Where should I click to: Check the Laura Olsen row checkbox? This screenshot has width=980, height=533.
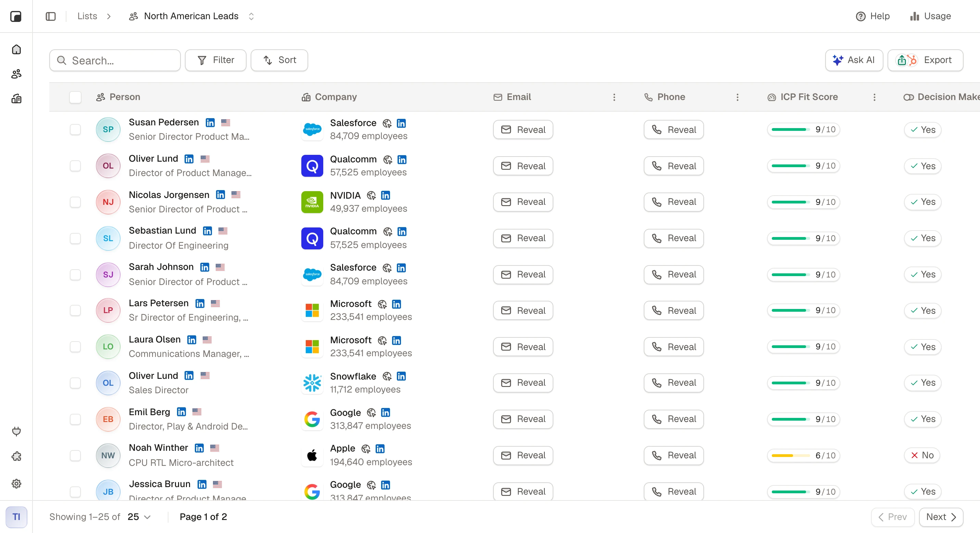pos(75,347)
